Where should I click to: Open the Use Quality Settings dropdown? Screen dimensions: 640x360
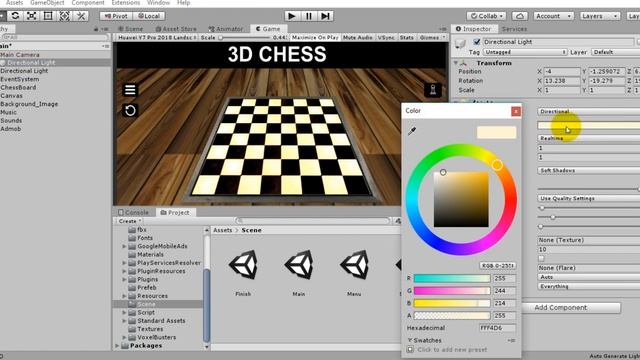point(589,198)
